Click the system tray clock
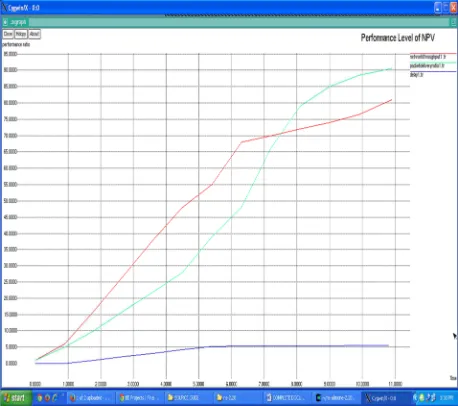This screenshot has width=458, height=406. coord(446,398)
